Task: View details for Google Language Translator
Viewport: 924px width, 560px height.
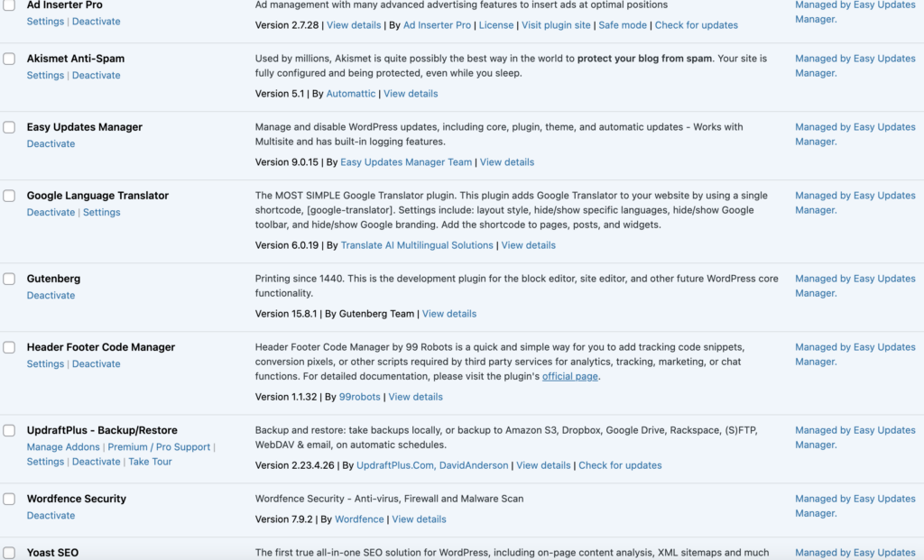Action: click(x=528, y=245)
